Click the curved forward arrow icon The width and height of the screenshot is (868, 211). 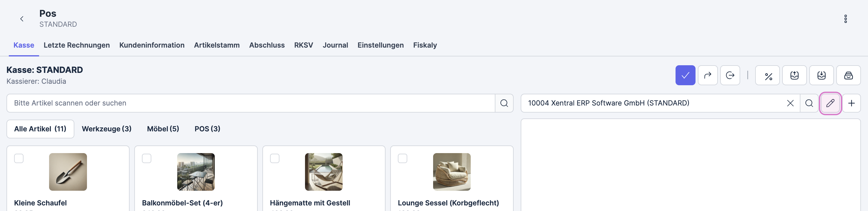[708, 75]
